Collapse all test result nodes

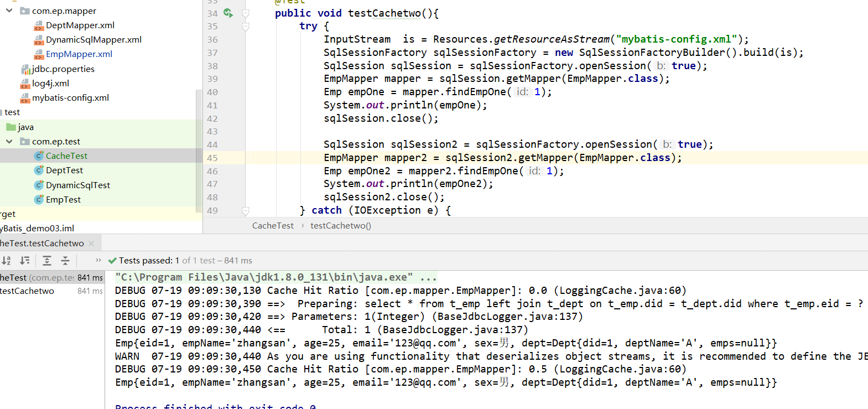[65, 260]
